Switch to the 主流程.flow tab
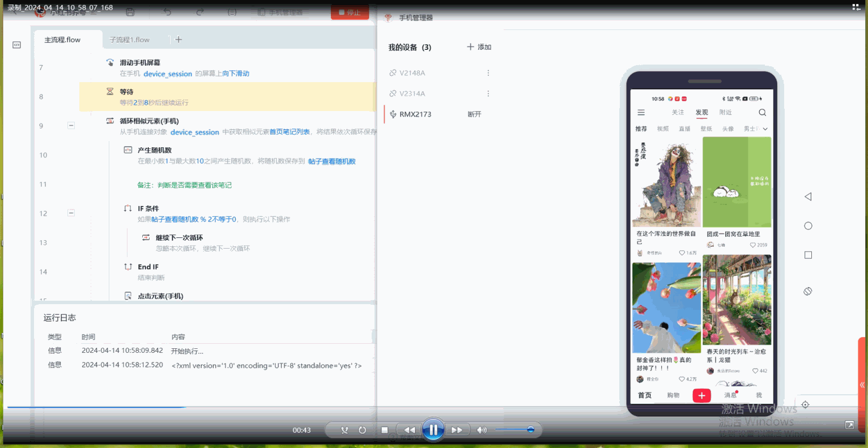 [x=62, y=40]
